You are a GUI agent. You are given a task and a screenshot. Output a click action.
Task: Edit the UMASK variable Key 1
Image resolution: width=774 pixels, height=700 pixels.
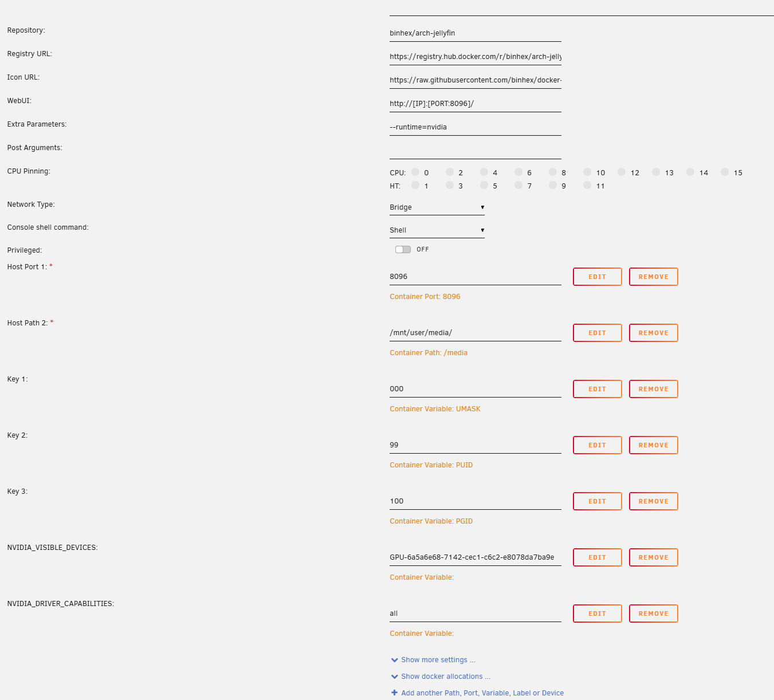pos(597,389)
